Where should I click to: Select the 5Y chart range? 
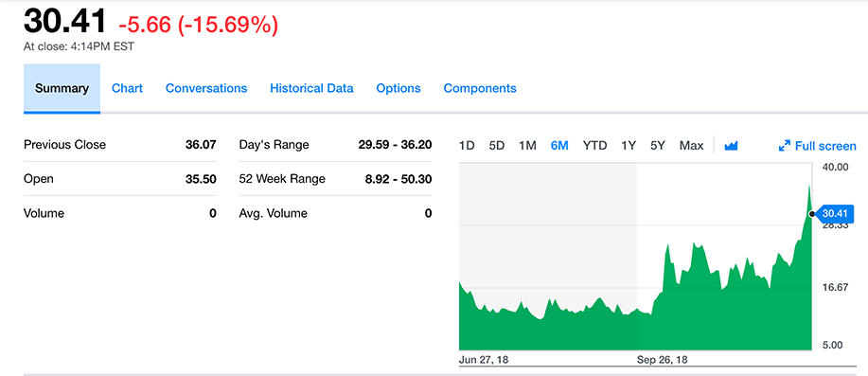[658, 146]
